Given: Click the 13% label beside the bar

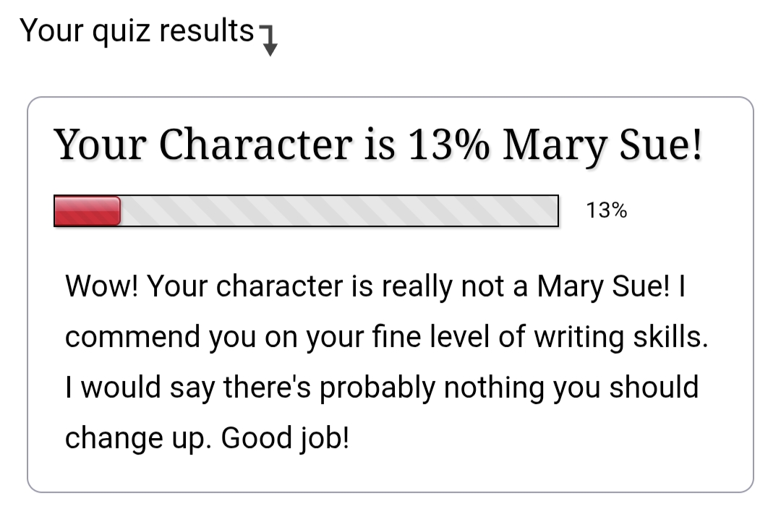Looking at the screenshot, I should coord(606,210).
